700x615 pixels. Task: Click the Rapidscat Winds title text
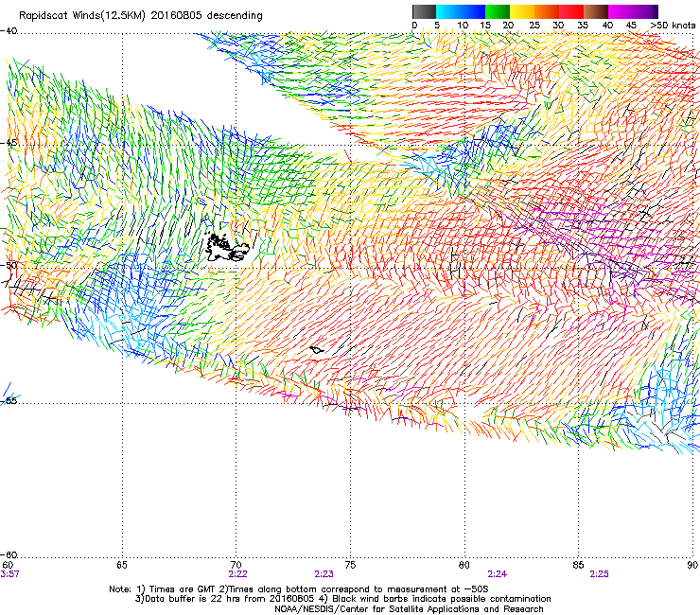click(140, 16)
